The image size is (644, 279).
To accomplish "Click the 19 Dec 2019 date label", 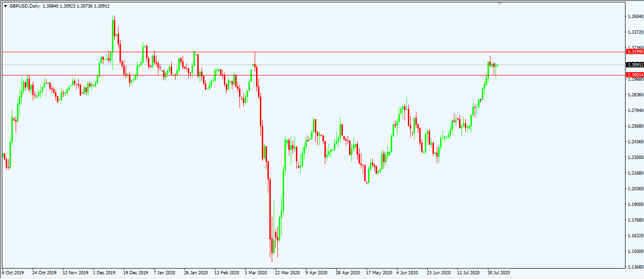I will (136, 273).
